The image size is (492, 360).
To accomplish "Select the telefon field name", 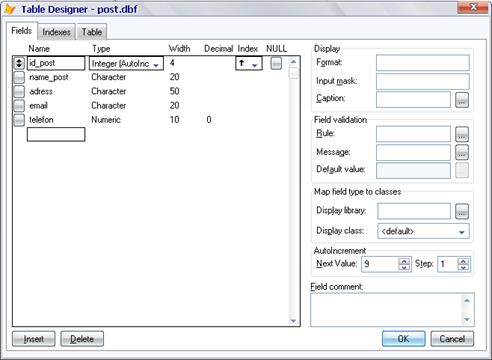I will click(x=41, y=120).
